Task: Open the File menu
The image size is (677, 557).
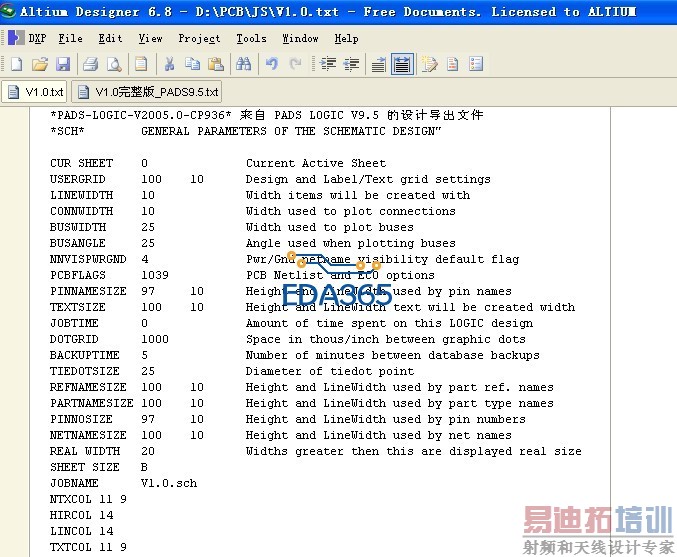Action: point(70,38)
